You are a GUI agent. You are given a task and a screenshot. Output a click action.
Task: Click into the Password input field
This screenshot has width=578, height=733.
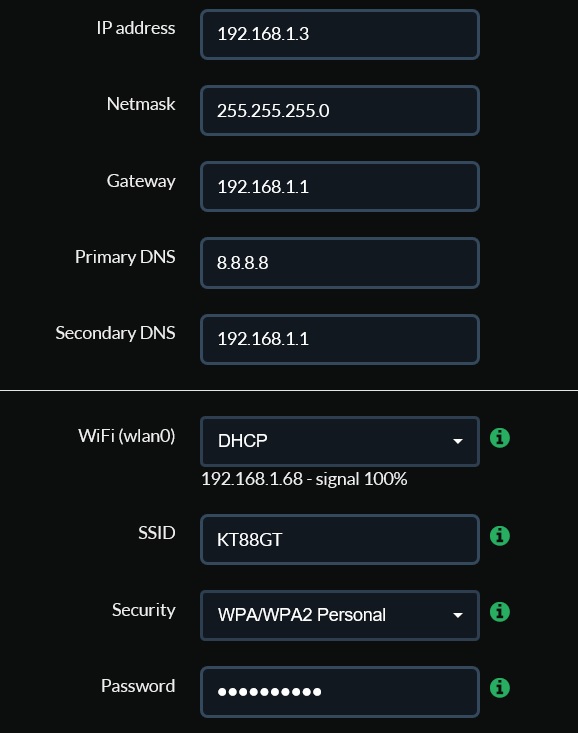tap(340, 692)
